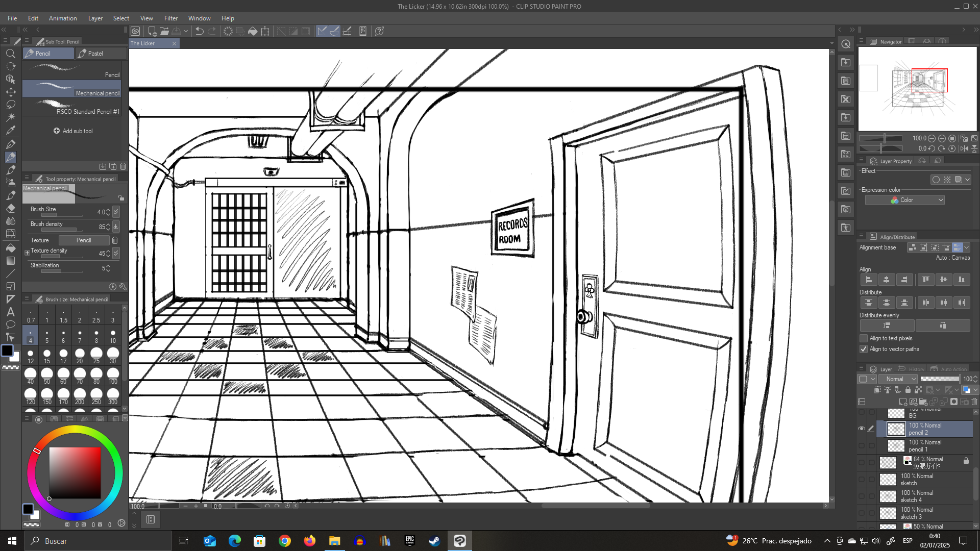The width and height of the screenshot is (980, 551).
Task: Enable Align to text pixels checkbox
Action: (x=864, y=338)
